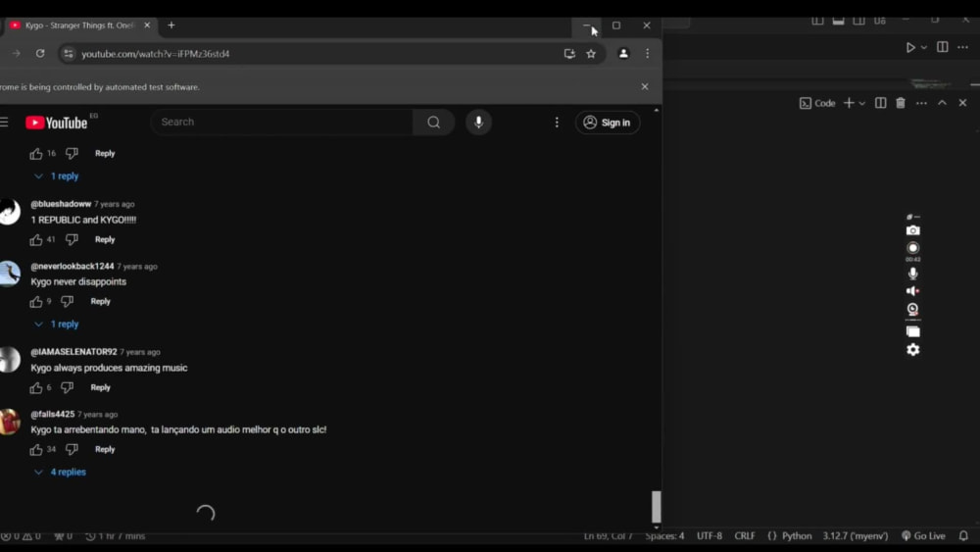Expand 1 reply above the @blueshadoww comment
Image resolution: width=980 pixels, height=552 pixels.
(x=56, y=176)
